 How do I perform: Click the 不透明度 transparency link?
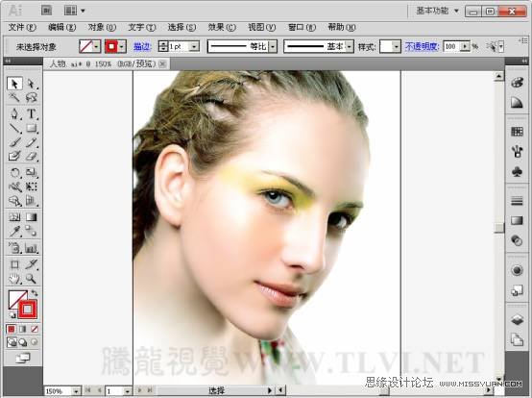tap(423, 46)
